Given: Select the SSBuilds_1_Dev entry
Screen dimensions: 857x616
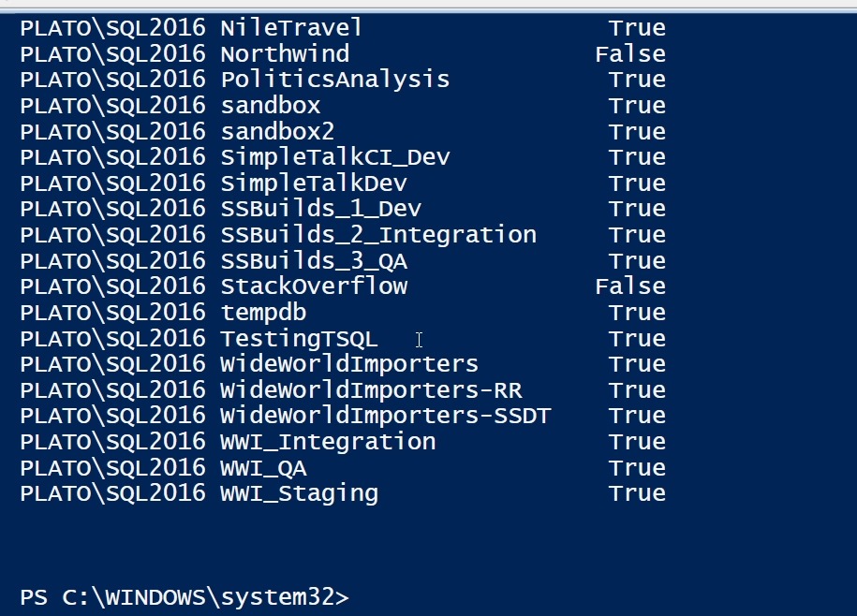Looking at the screenshot, I should 320,209.
